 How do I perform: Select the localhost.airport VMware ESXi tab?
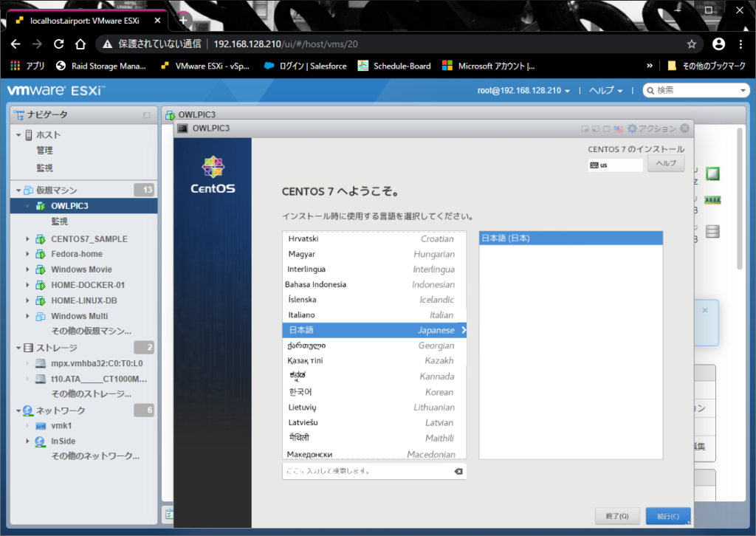tap(87, 21)
